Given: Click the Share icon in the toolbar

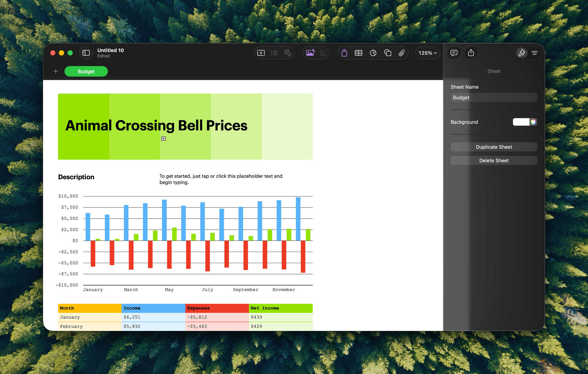Looking at the screenshot, I should (471, 53).
